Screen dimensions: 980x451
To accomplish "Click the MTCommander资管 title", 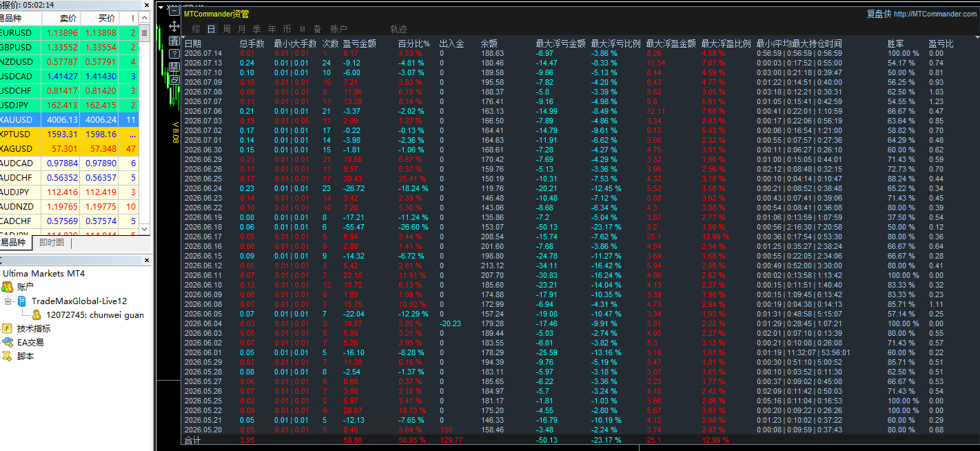I will (216, 14).
